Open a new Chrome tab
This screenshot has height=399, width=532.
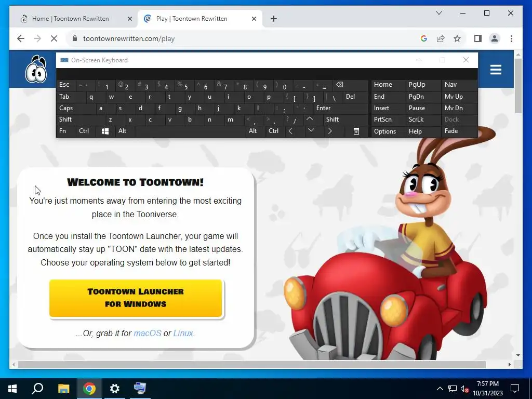tap(274, 19)
